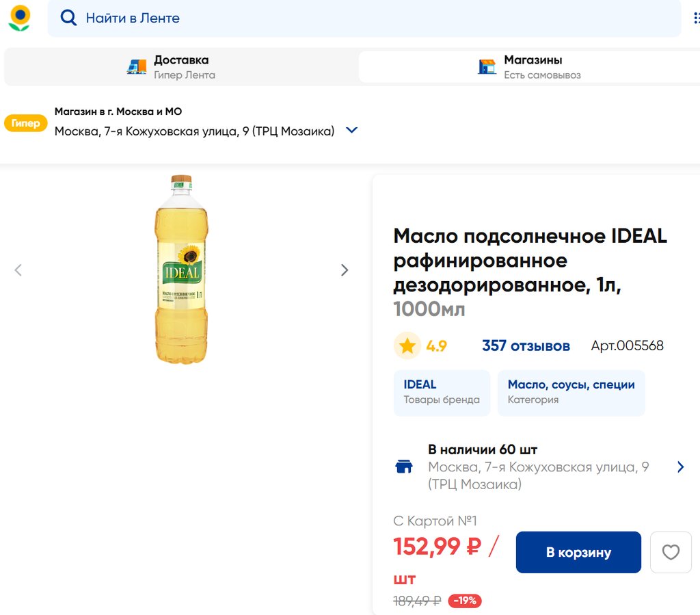This screenshot has height=615, width=700.
Task: Open the grid menu icon at top right
Action: tap(696, 18)
